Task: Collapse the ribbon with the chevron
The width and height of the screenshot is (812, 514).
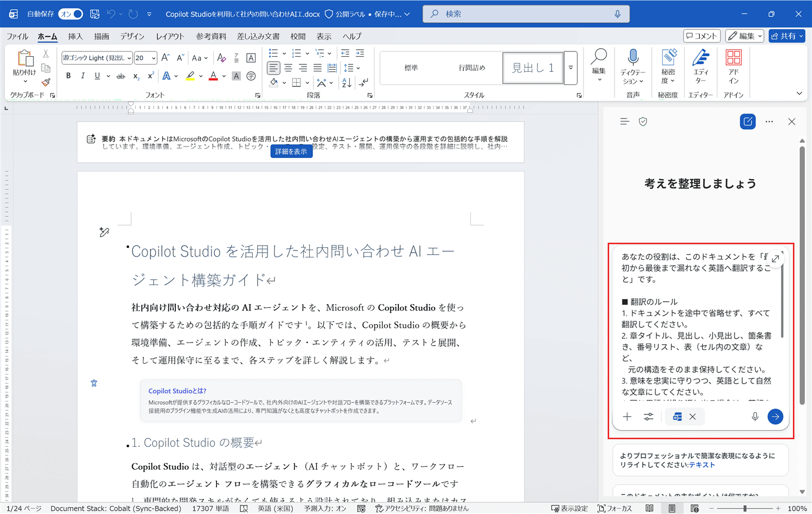Action: [x=799, y=94]
